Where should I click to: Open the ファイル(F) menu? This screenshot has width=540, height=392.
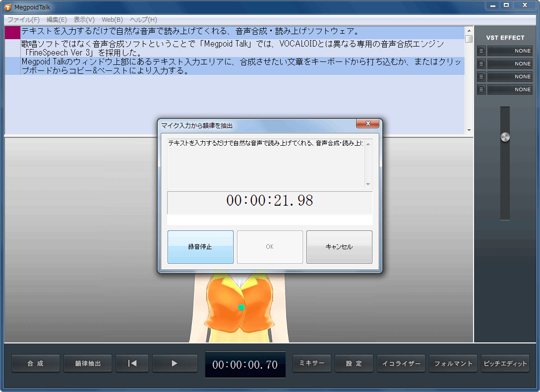pos(23,20)
